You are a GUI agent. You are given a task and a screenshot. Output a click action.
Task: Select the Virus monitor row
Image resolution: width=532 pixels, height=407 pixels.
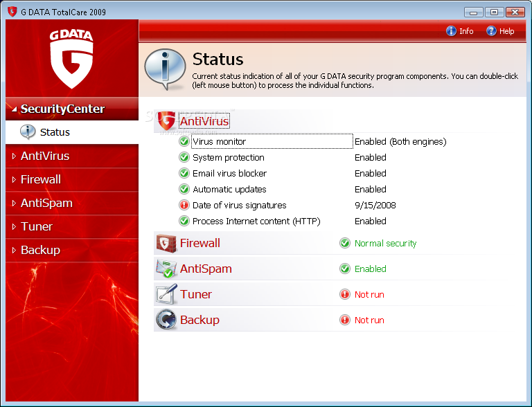point(272,141)
